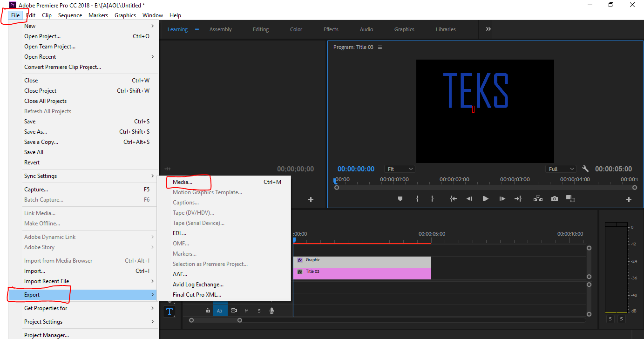
Task: Click the Program monitor zoom scroll bar
Action: 486,188
